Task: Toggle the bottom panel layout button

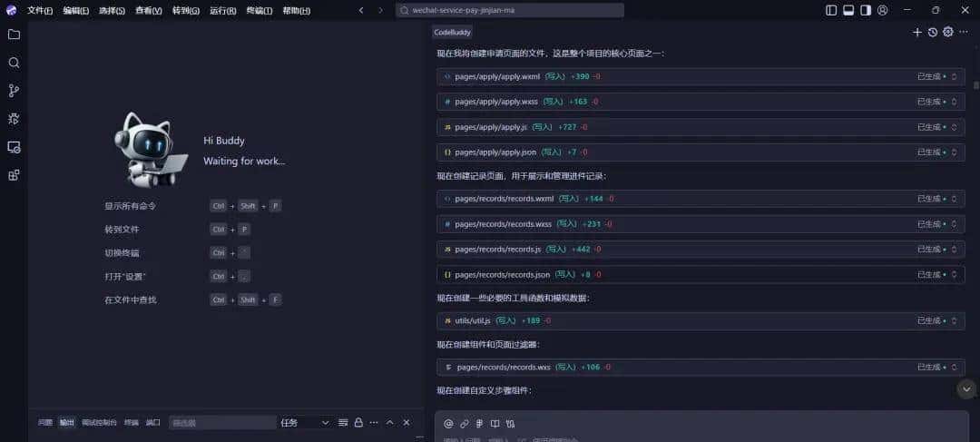Action: coord(848,10)
